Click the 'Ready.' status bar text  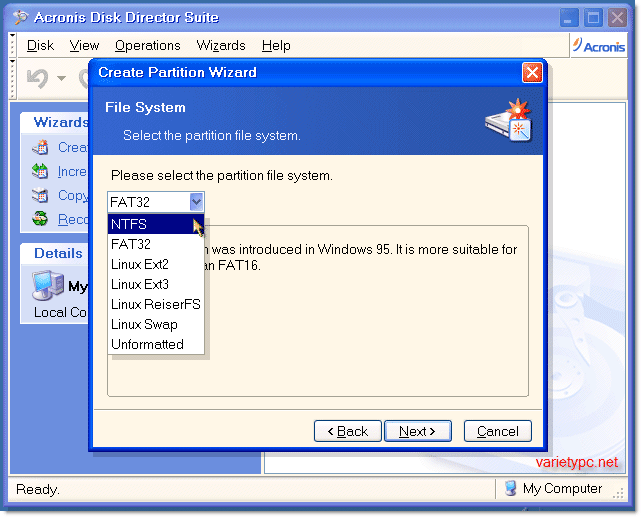click(38, 489)
